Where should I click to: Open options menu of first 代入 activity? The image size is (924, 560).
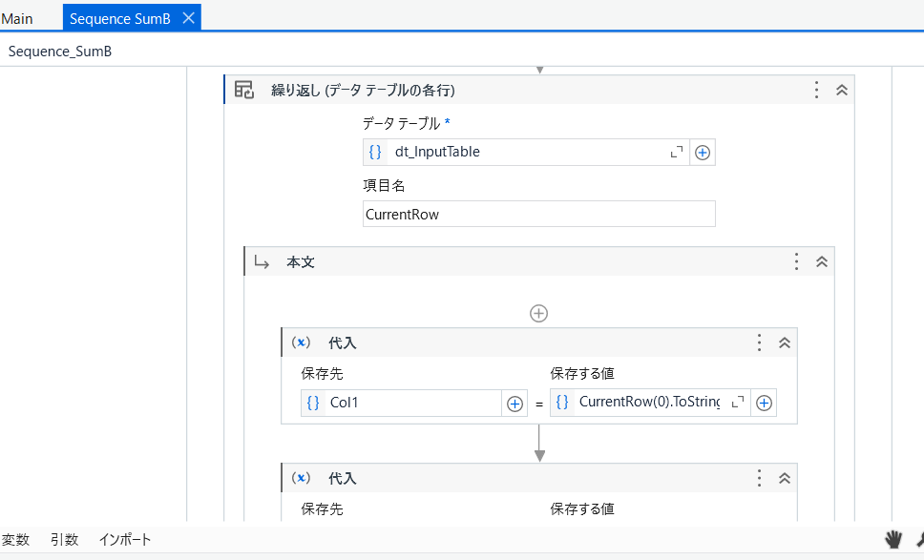(x=759, y=342)
